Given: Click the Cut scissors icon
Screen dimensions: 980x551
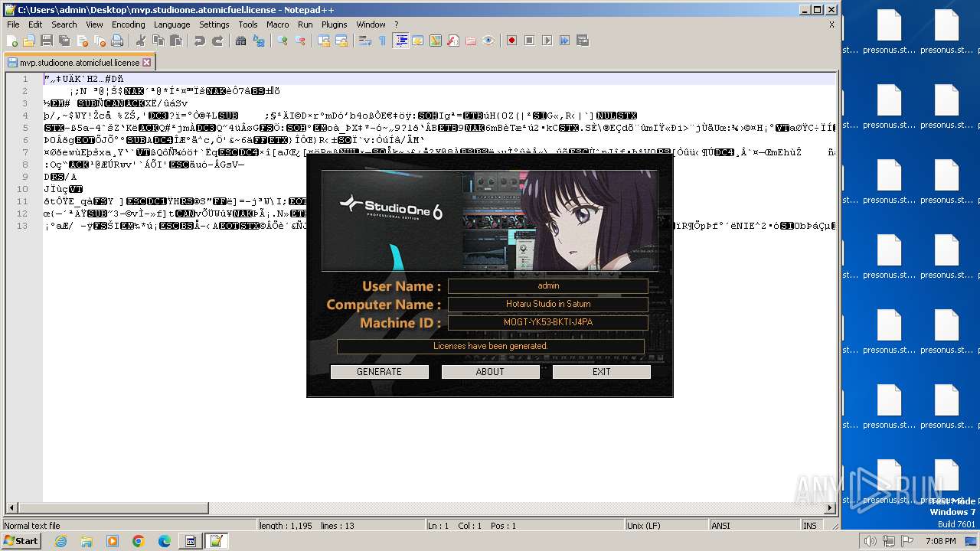Looking at the screenshot, I should point(141,41).
